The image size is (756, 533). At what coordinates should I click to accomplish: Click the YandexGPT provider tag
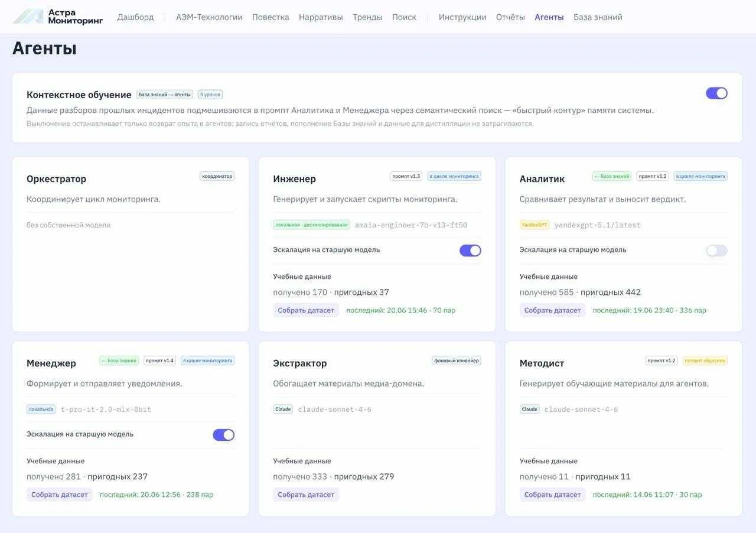(535, 225)
